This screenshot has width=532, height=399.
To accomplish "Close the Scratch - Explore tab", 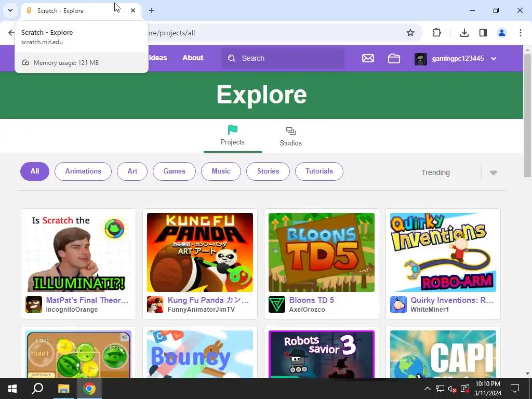I will 133,10.
